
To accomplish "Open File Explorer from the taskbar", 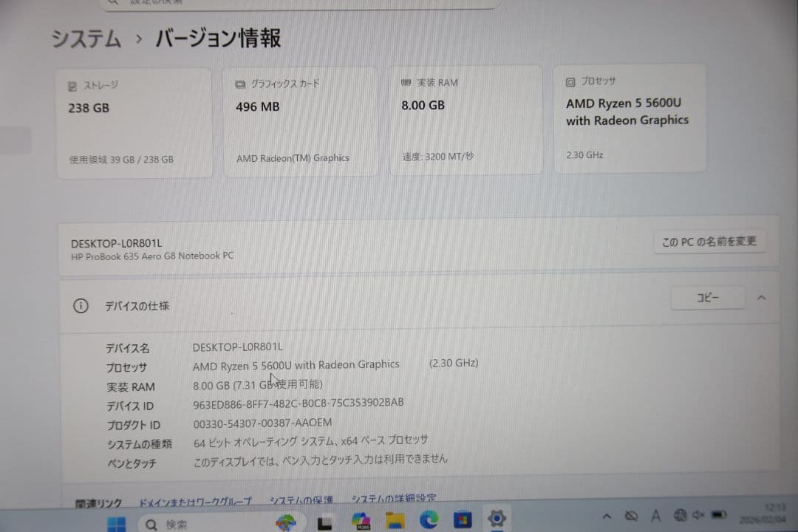I will pos(395,520).
